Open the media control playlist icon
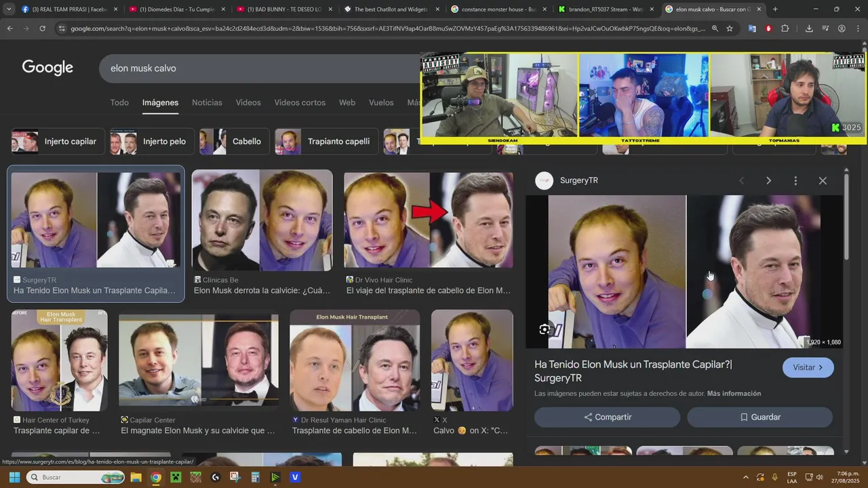Image resolution: width=868 pixels, height=488 pixels. click(x=825, y=28)
